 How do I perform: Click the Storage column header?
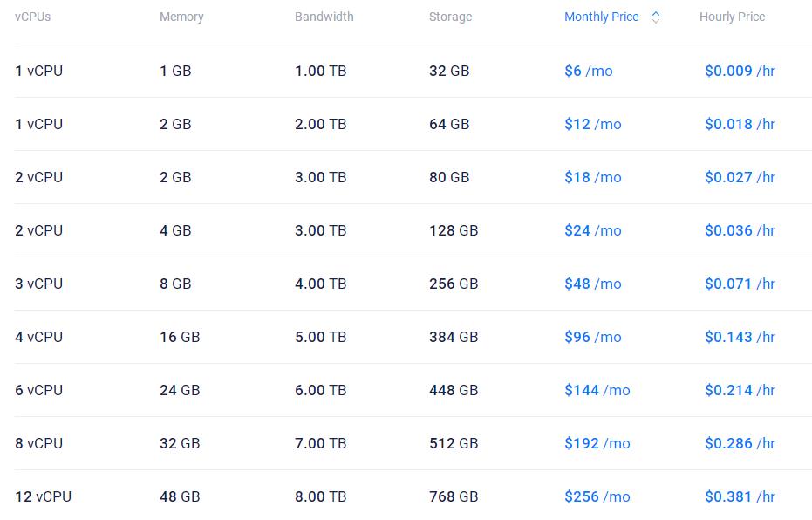pos(450,17)
